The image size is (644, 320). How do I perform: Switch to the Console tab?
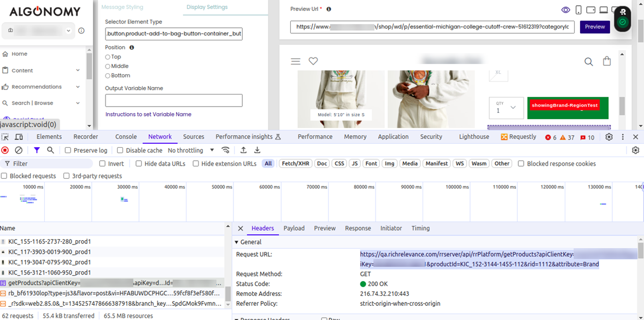(x=126, y=137)
